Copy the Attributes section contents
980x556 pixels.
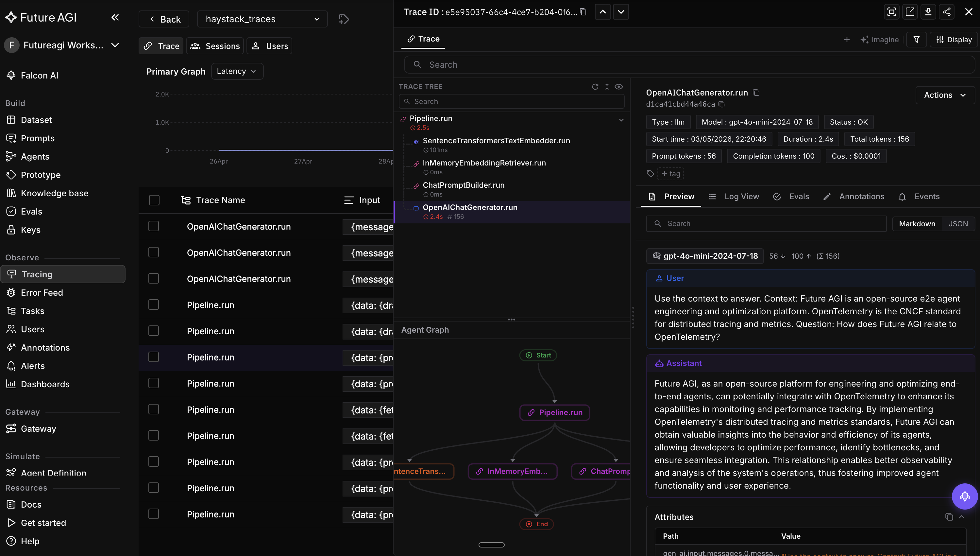(949, 517)
